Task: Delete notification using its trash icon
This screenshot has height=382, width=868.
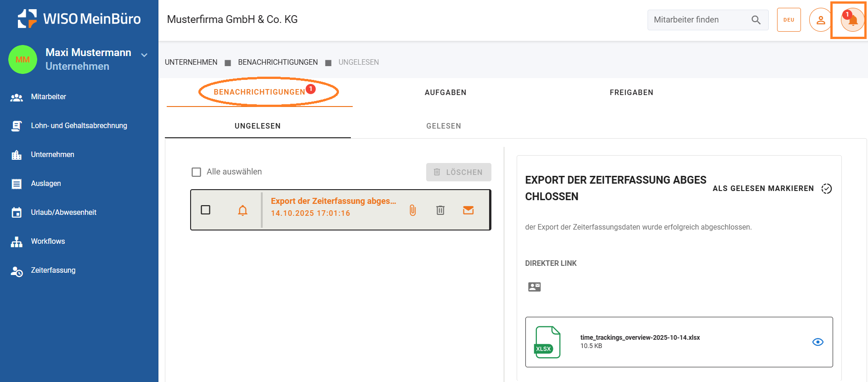Action: [440, 210]
